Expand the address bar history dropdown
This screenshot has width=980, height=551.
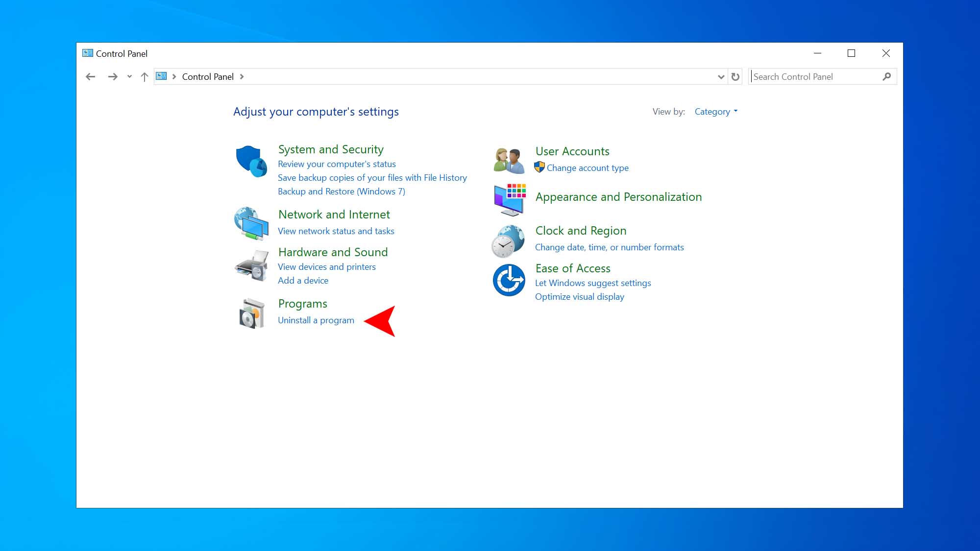pos(721,76)
